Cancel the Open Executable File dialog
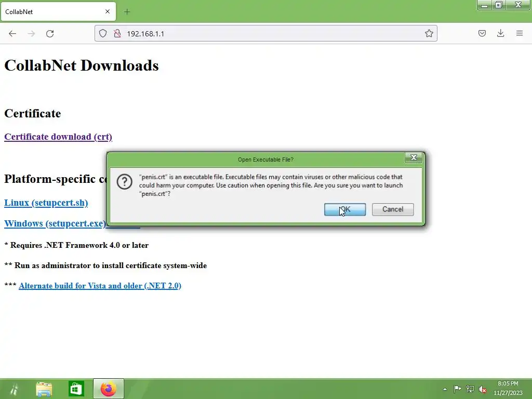532x399 pixels. click(x=393, y=209)
